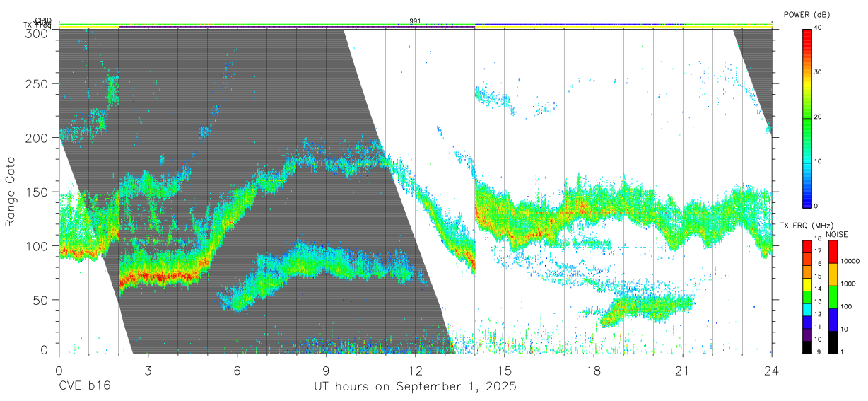Click the '50' tick on Range Gate axis
Image resolution: width=868 pixels, height=401 pixels.
coord(40,300)
